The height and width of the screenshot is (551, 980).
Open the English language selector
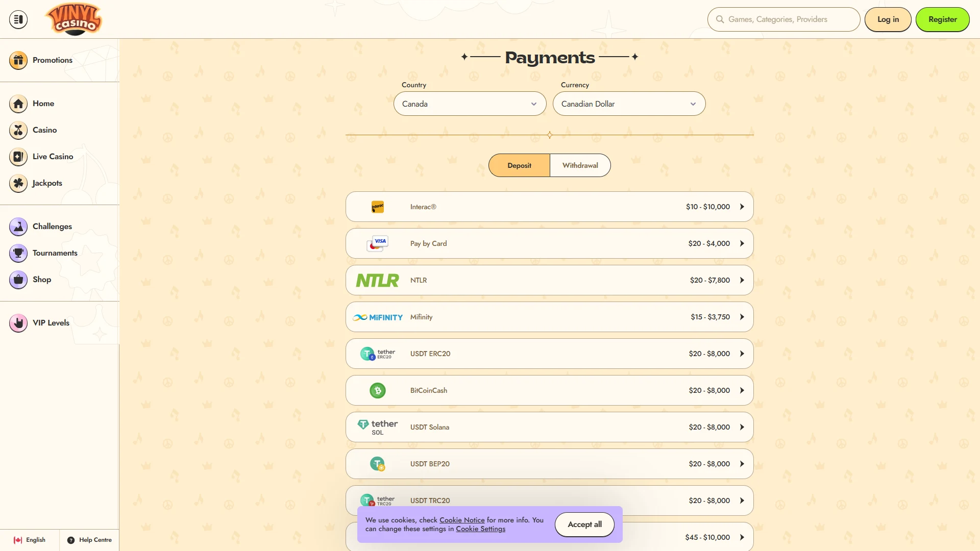[x=30, y=540]
